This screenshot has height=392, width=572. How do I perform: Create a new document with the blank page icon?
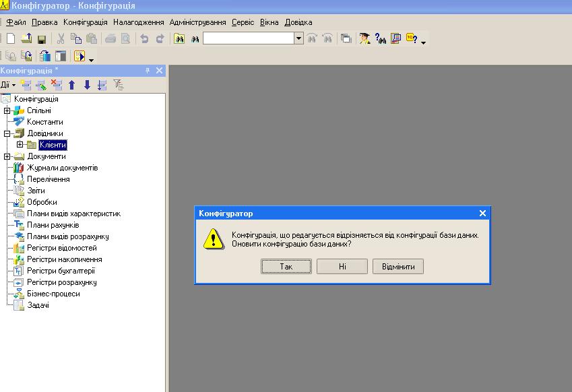point(11,38)
